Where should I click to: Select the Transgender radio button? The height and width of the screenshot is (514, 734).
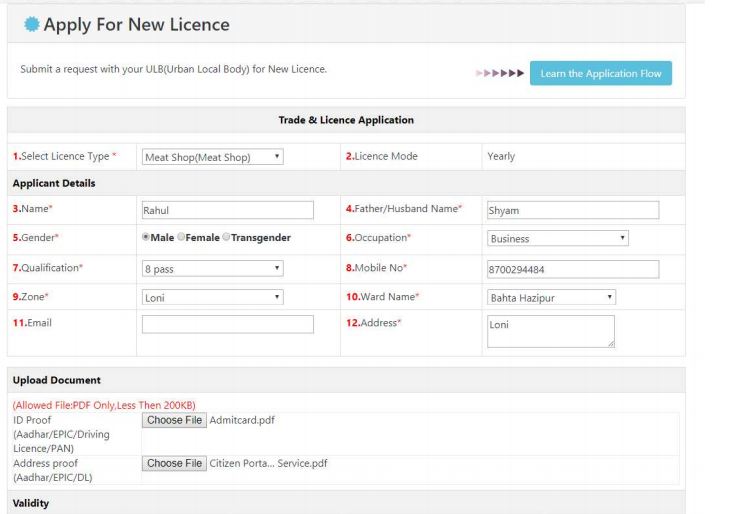pos(227,238)
